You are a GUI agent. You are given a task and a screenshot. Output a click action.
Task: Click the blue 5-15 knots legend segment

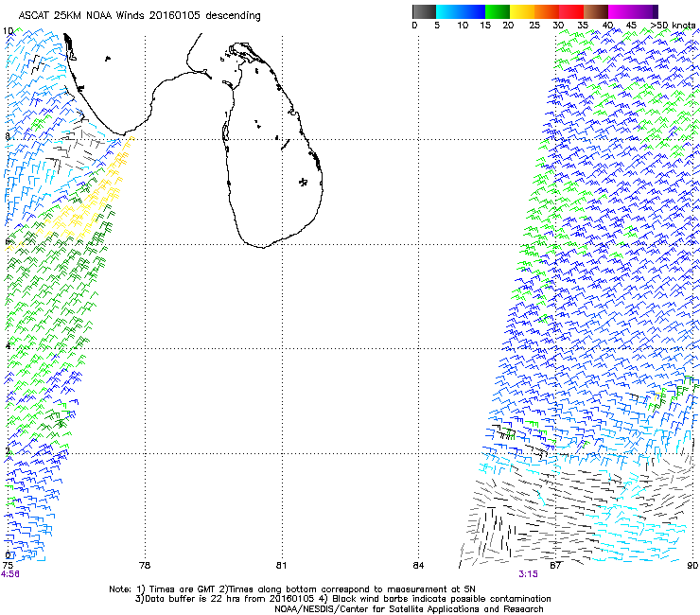[x=461, y=11]
